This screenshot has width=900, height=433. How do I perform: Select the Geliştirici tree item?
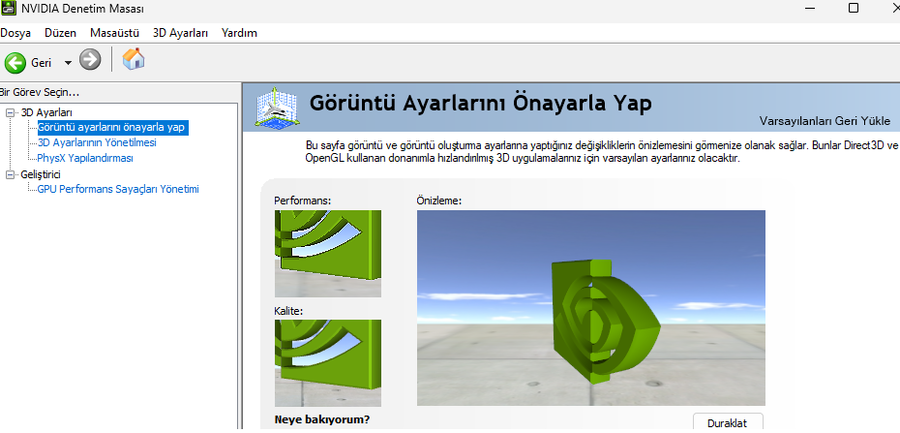point(40,175)
